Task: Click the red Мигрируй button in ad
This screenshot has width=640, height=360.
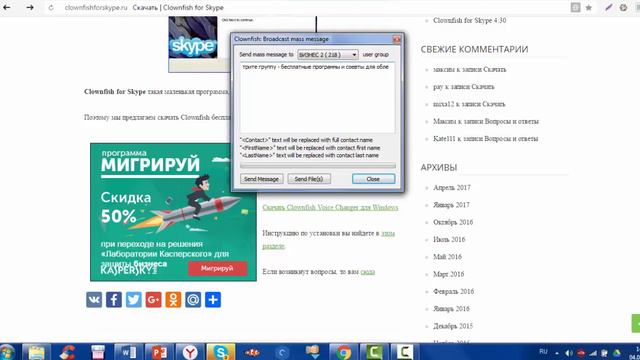Action: coord(217,268)
